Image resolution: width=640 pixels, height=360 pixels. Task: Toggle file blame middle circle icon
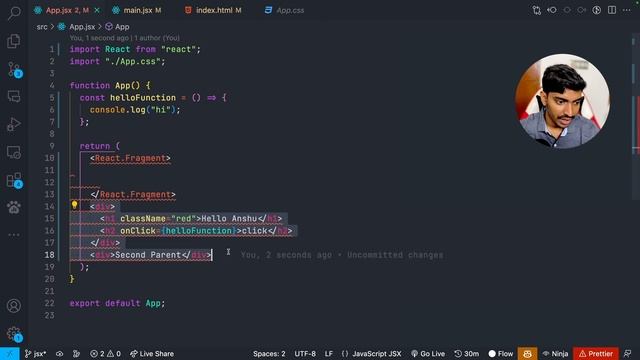click(567, 10)
